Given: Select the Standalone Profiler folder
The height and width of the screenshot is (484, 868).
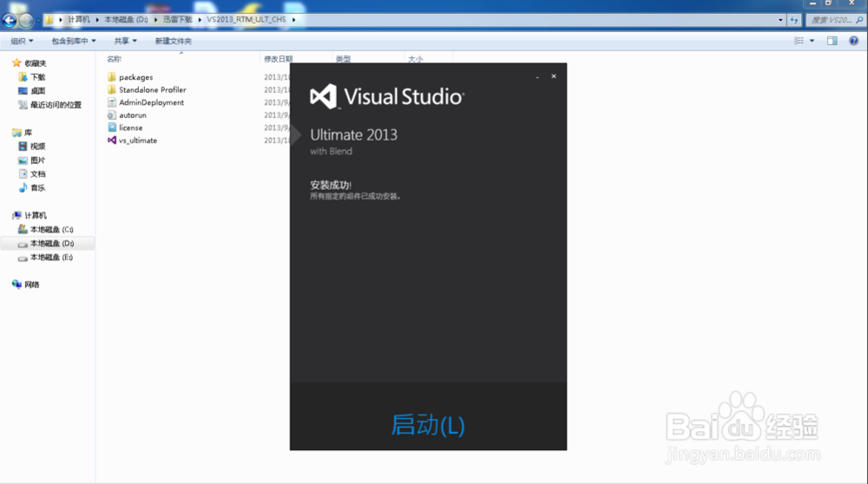Looking at the screenshot, I should tap(147, 89).
